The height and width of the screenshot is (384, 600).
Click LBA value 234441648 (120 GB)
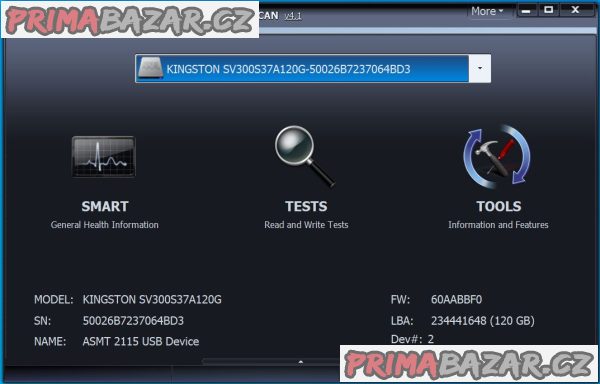tap(483, 321)
